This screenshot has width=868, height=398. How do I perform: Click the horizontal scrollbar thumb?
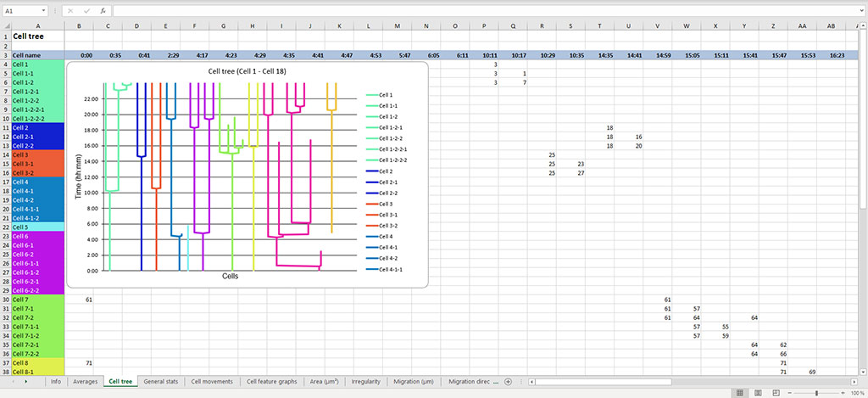604,382
